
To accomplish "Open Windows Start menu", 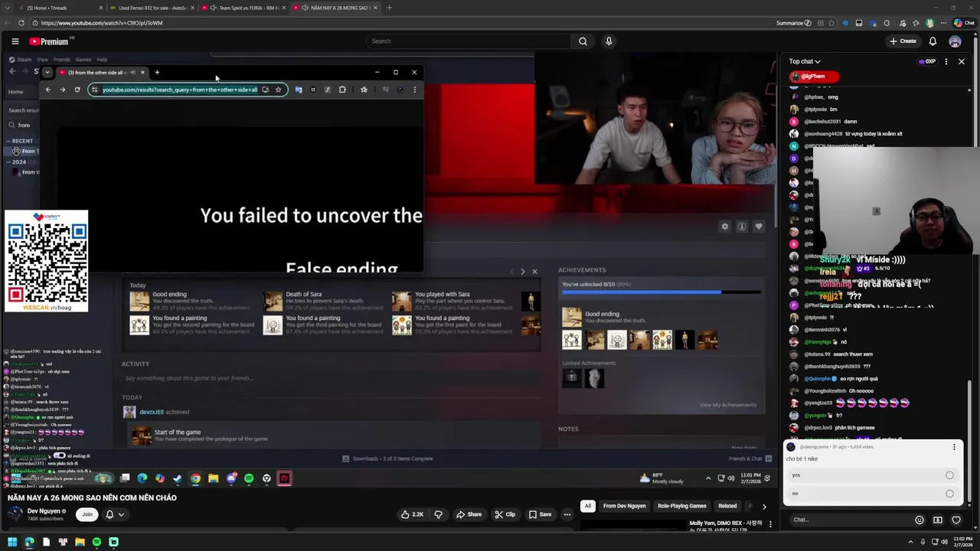I will click(11, 542).
